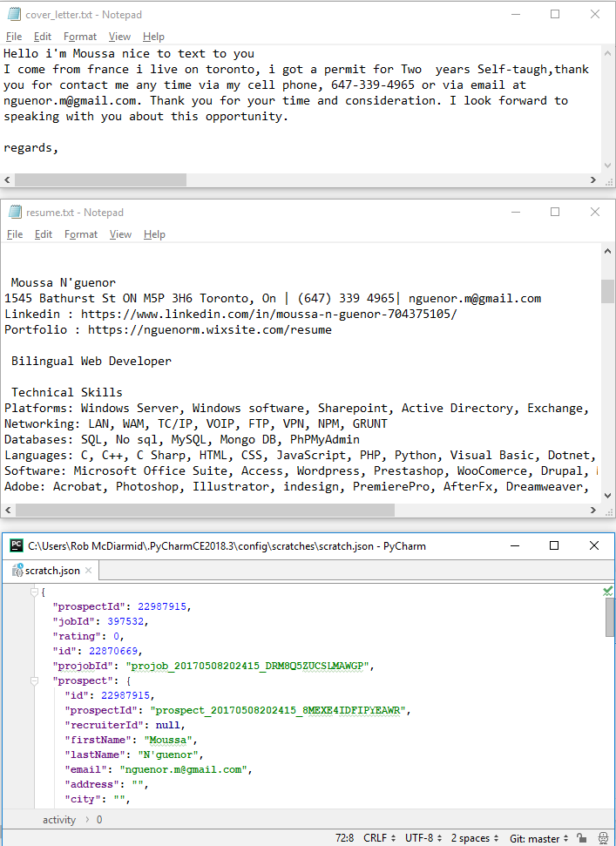This screenshot has width=616, height=846.
Task: Open Help menu in resume.txt Notepad
Action: [154, 234]
